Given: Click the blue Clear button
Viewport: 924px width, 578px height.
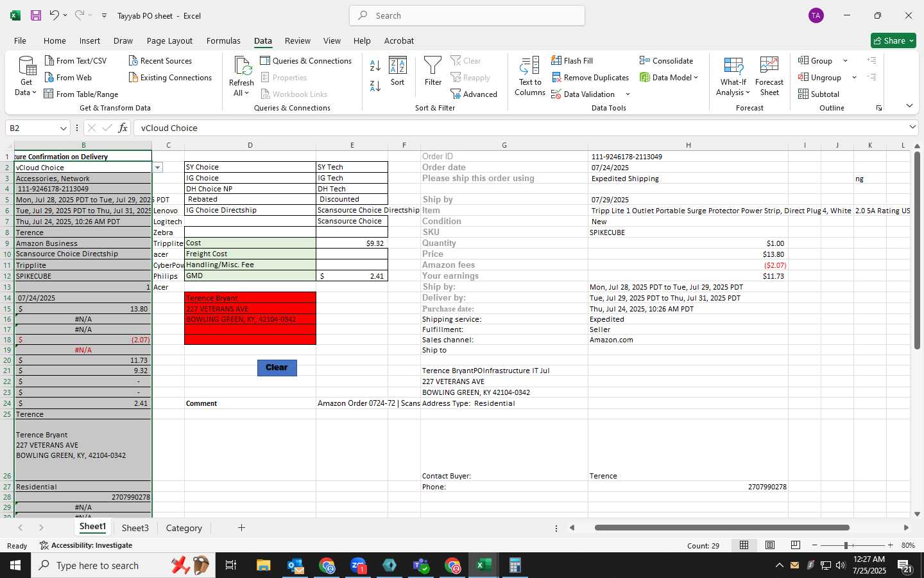Looking at the screenshot, I should click(x=277, y=367).
